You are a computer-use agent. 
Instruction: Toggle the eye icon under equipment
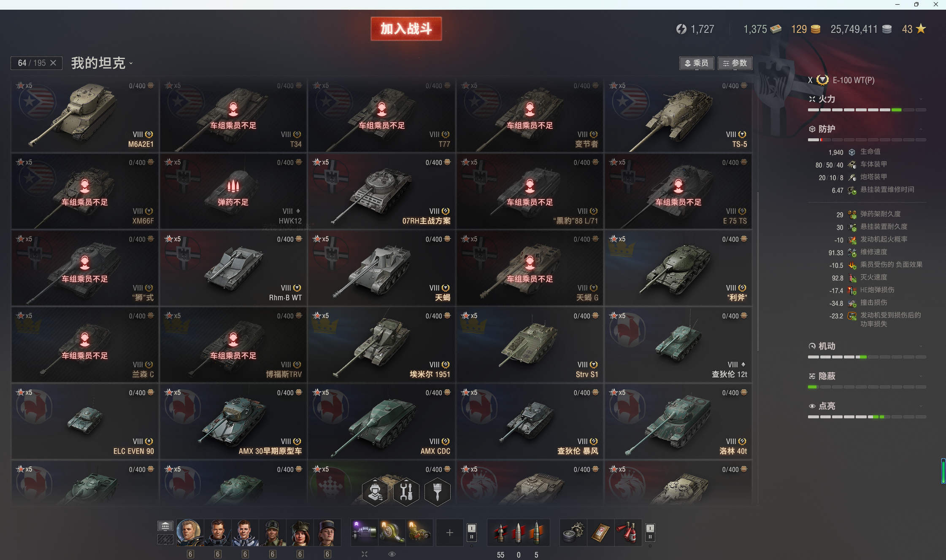pos(392,554)
